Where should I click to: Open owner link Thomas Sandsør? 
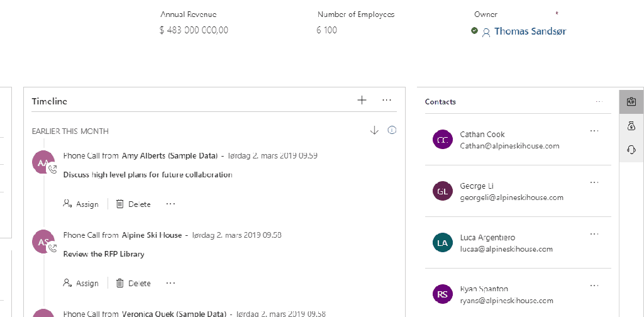pyautogui.click(x=530, y=31)
